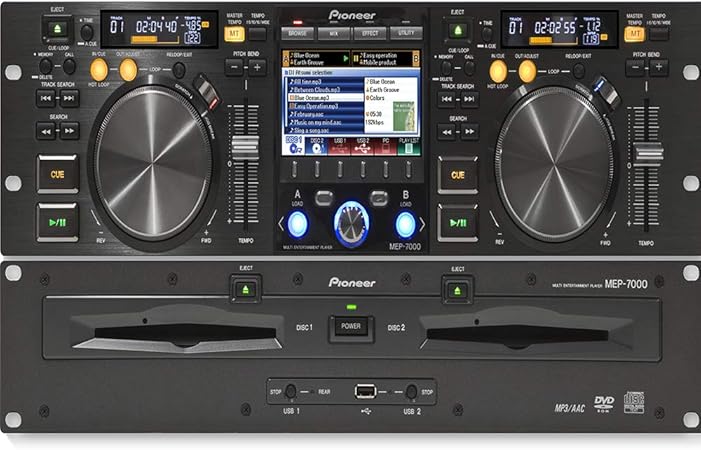Start playback with deck A play/pause button

click(x=58, y=222)
